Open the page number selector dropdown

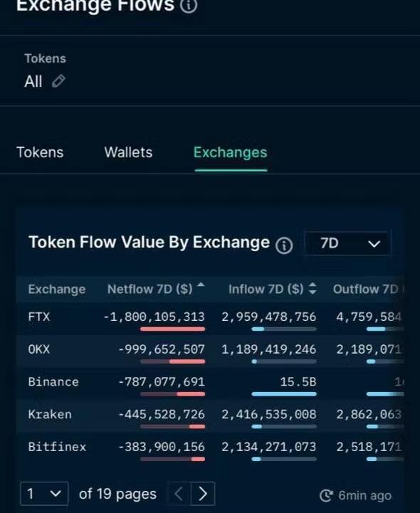[44, 493]
